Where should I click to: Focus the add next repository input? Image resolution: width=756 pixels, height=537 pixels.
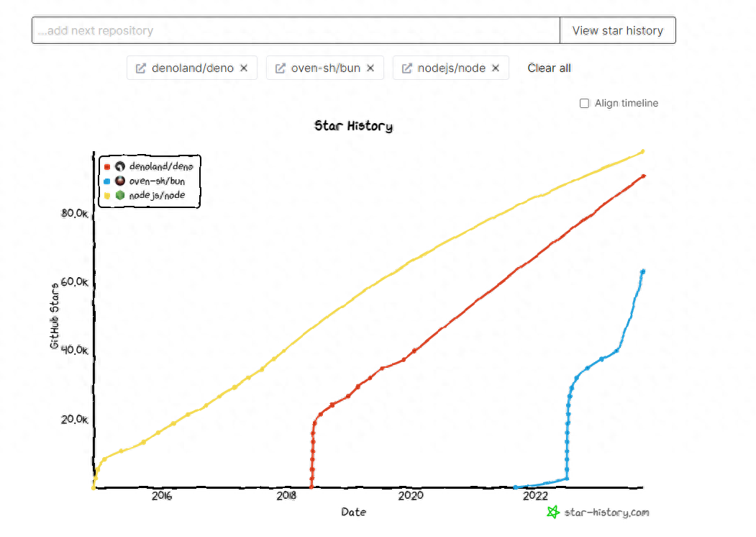pos(296,30)
